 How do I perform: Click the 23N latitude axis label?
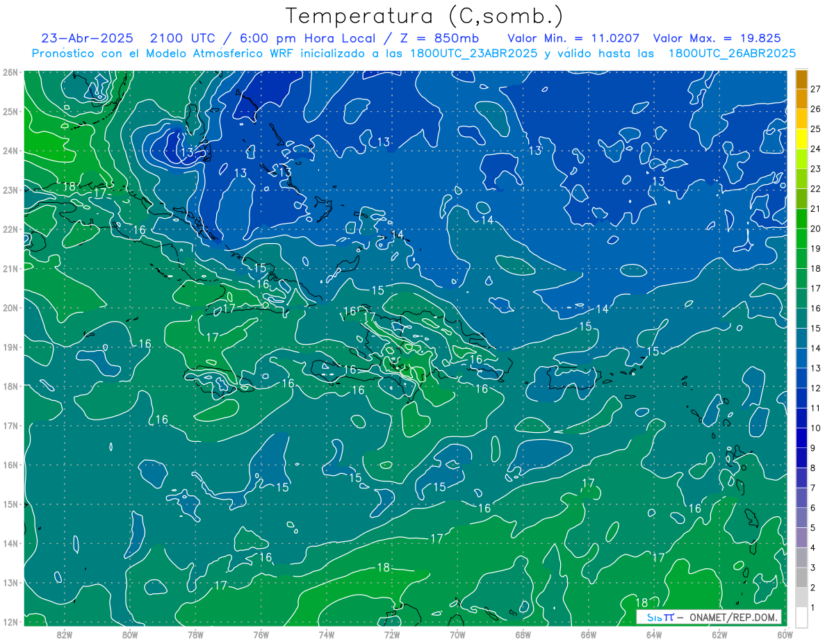[x=10, y=190]
